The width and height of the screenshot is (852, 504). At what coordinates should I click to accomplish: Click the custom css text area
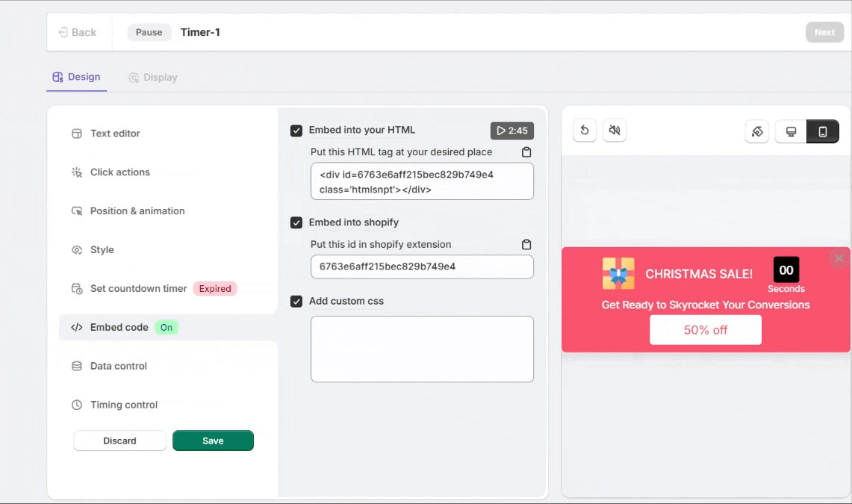click(422, 349)
